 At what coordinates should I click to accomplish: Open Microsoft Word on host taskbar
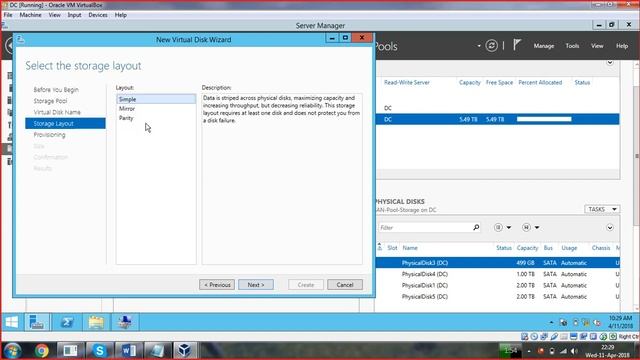tap(129, 351)
